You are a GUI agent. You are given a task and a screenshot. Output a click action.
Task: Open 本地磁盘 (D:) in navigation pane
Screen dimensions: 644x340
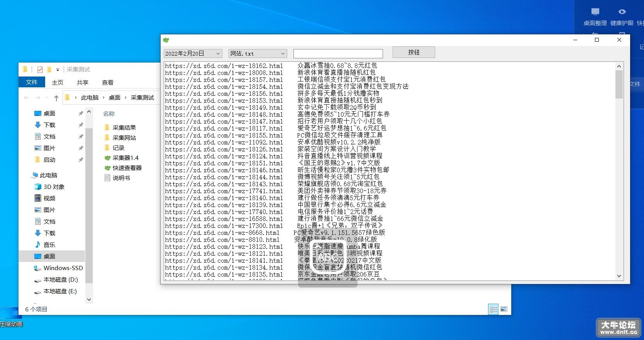(x=56, y=279)
